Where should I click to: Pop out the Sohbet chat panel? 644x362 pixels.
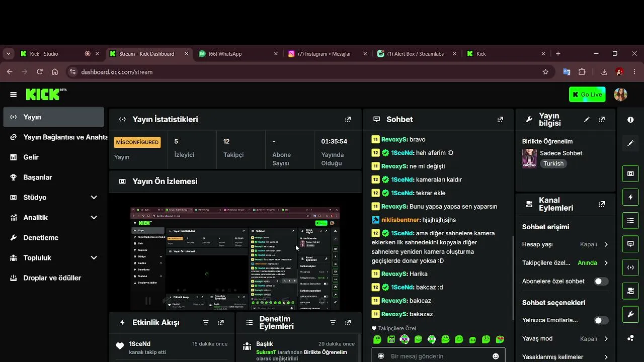coord(500,120)
